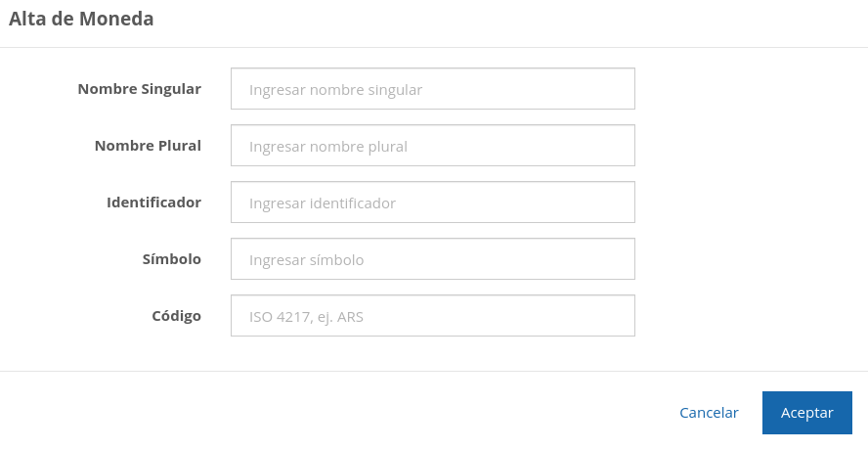Click the 'Ingresar nombre singular' placeholder field
This screenshot has height=450, width=868.
click(x=432, y=89)
